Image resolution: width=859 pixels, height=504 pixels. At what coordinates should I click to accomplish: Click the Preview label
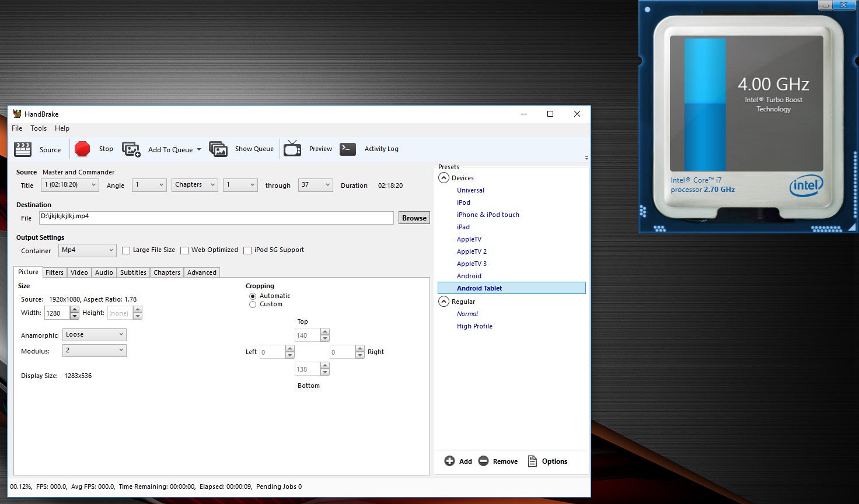[x=320, y=149]
